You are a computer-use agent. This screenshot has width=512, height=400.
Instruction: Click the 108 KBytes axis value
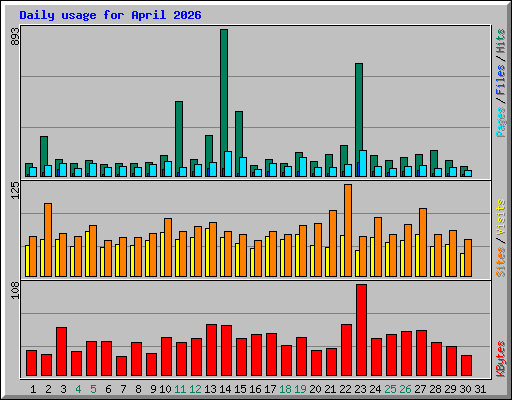coord(15,290)
